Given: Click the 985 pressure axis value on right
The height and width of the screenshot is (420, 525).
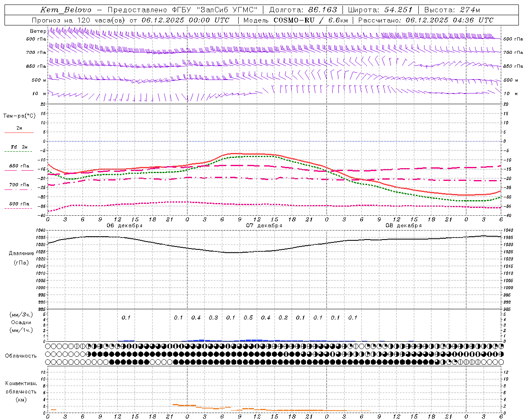Looking at the screenshot, I should (508, 309).
